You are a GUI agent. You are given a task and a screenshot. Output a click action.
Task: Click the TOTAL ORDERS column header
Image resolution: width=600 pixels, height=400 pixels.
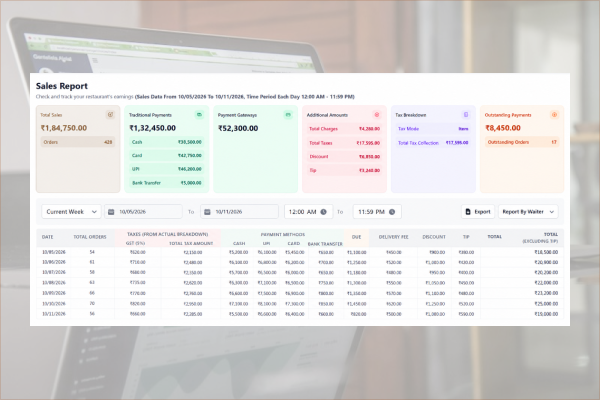pyautogui.click(x=90, y=237)
